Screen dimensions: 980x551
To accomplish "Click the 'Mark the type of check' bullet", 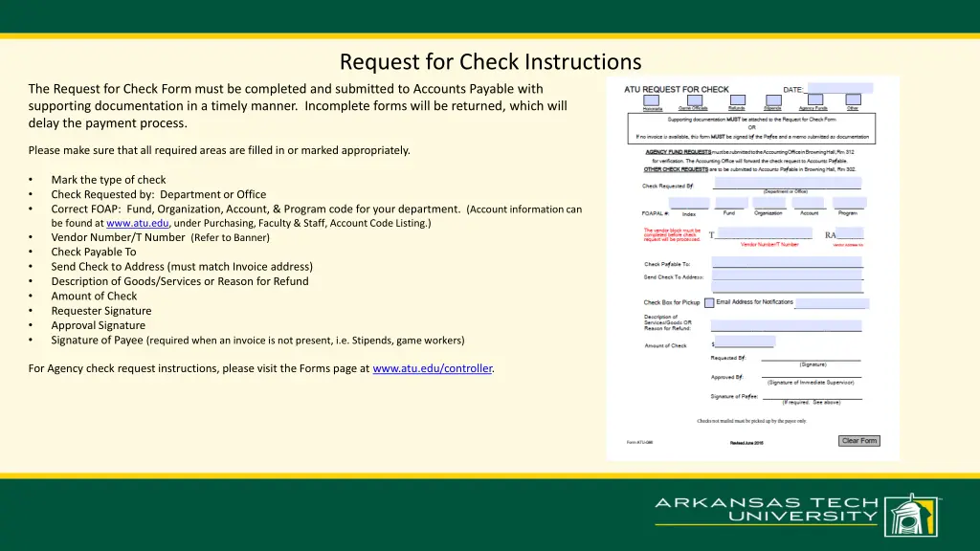I will point(109,180).
